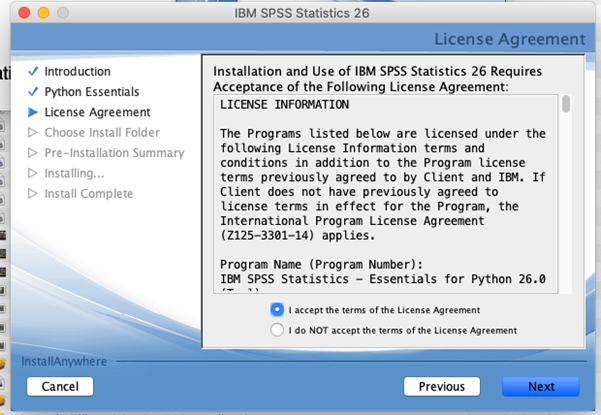Cancel the SPSS installation
The width and height of the screenshot is (601, 415).
pos(60,386)
